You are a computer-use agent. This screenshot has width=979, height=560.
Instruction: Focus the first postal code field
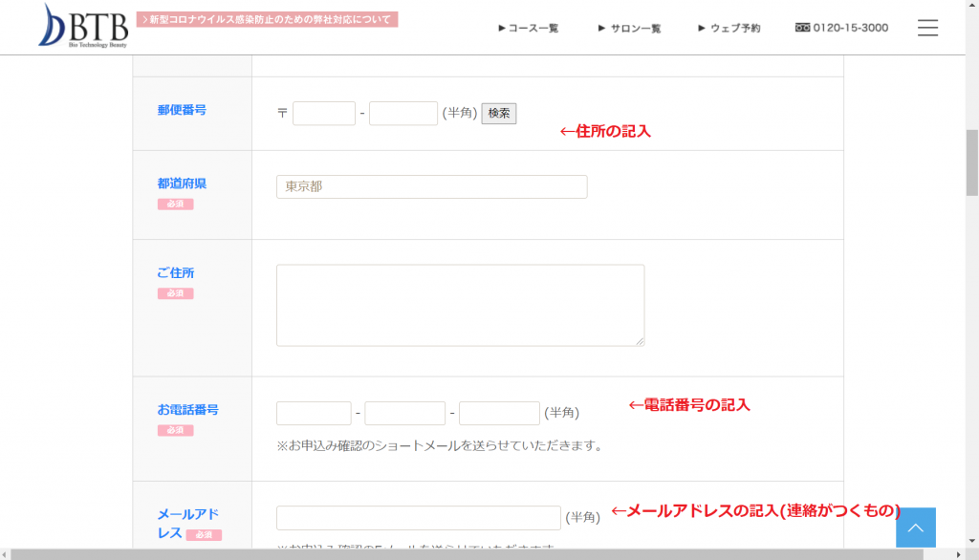click(323, 113)
